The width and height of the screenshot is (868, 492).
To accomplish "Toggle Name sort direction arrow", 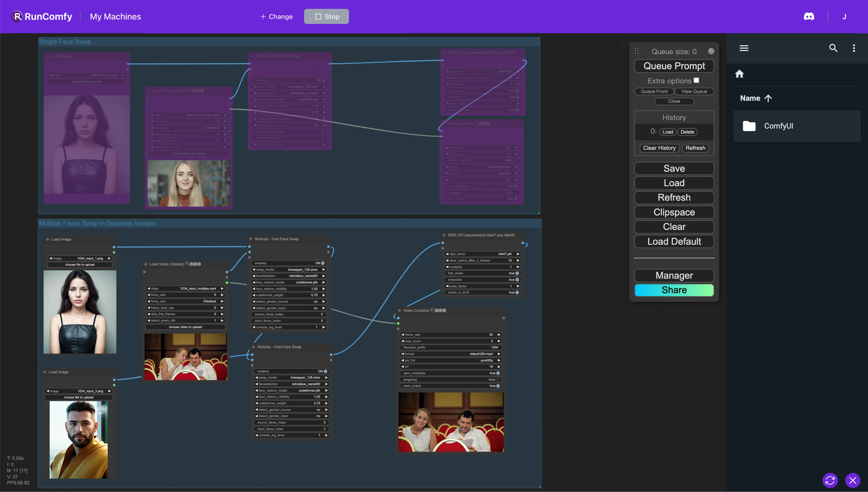I will point(768,98).
